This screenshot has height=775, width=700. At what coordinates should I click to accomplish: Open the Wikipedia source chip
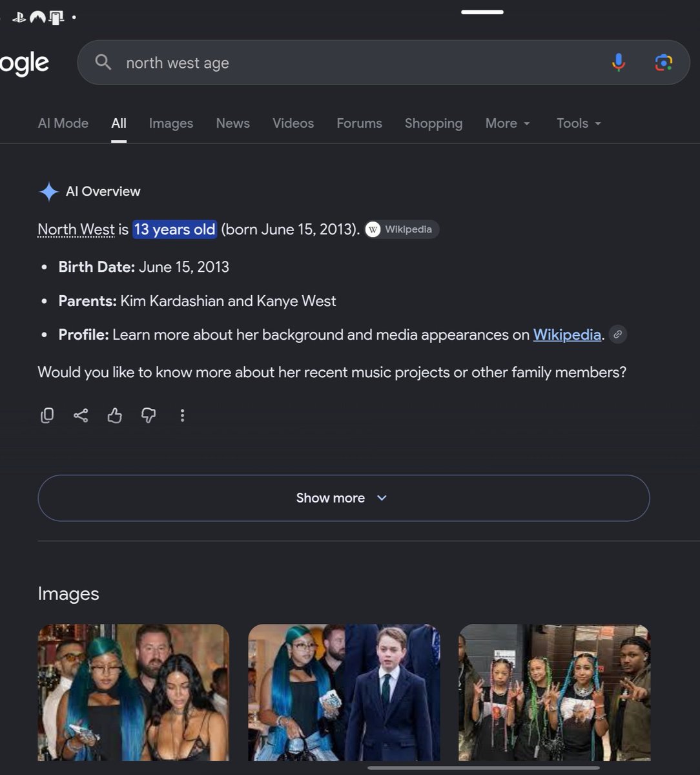(x=402, y=229)
